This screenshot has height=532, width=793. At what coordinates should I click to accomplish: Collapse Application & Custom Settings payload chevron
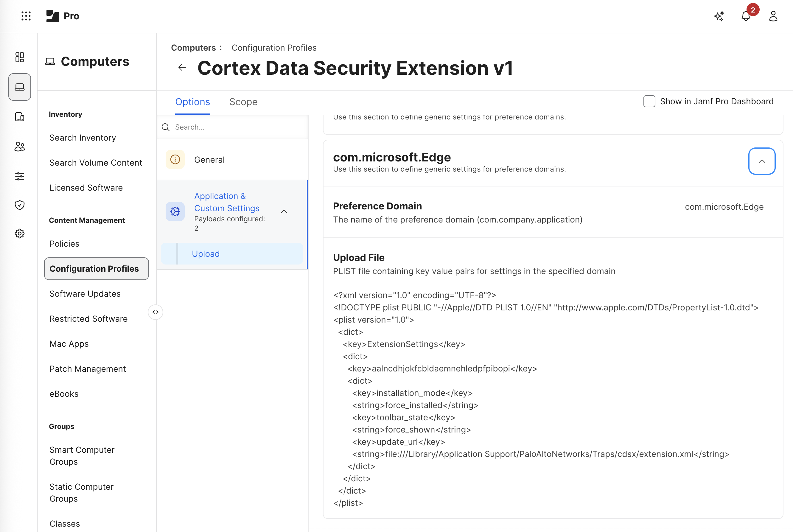point(284,212)
